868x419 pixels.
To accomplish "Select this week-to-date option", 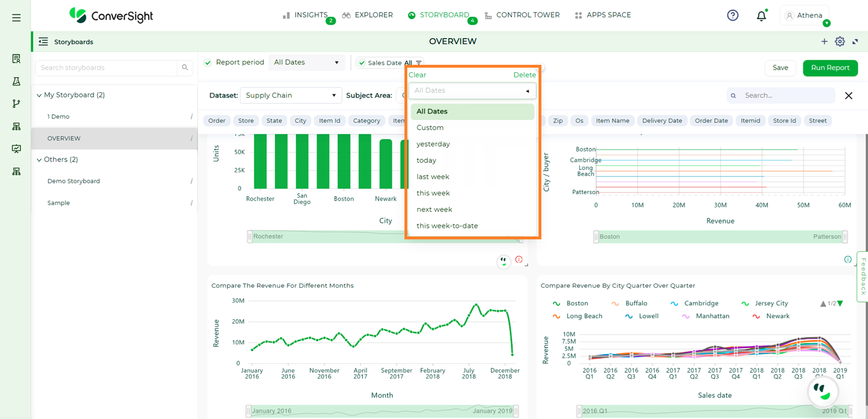I will pos(472,226).
